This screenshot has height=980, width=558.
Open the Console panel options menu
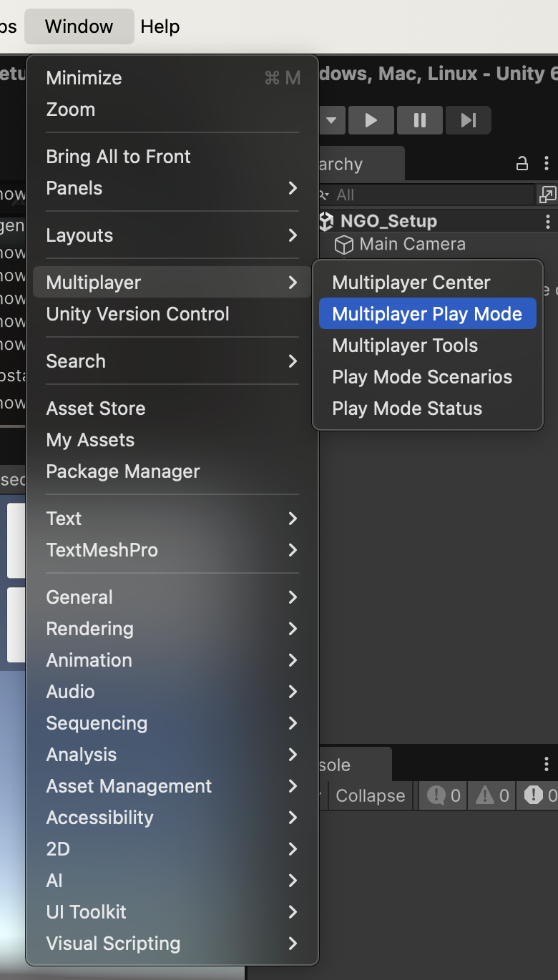click(547, 764)
